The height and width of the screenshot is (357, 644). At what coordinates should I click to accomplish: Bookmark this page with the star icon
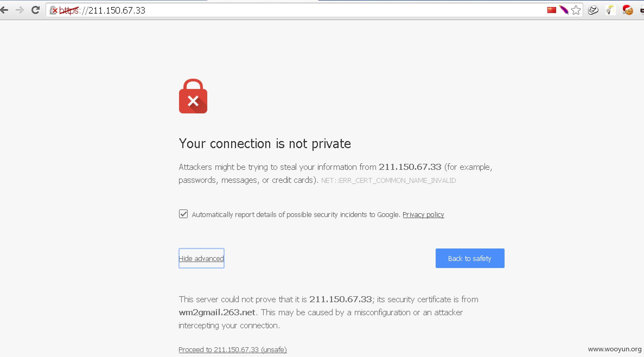[576, 10]
